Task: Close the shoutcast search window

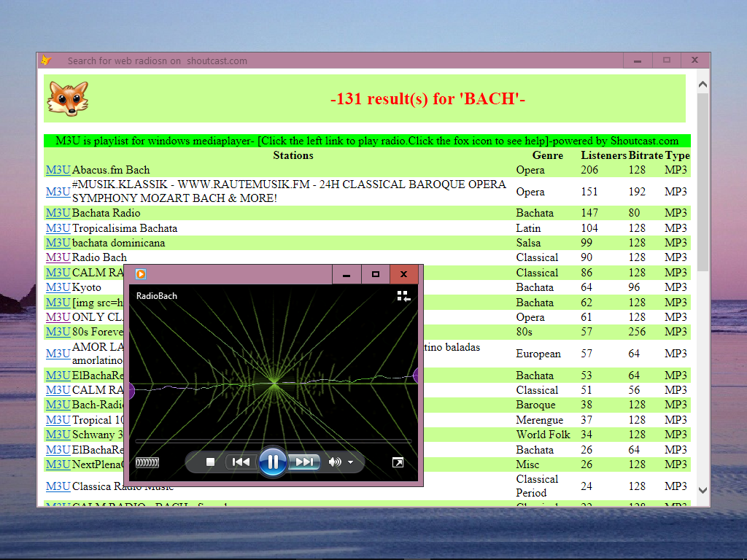Action: pos(695,61)
